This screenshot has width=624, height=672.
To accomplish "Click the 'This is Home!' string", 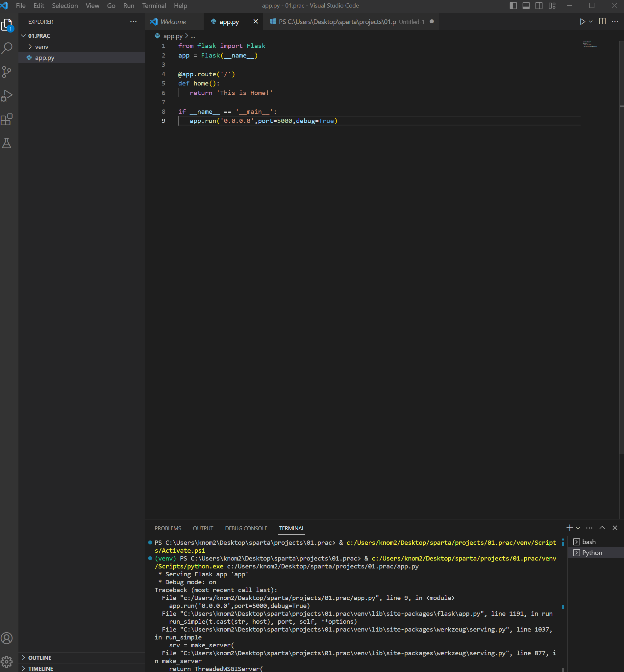I will point(244,93).
